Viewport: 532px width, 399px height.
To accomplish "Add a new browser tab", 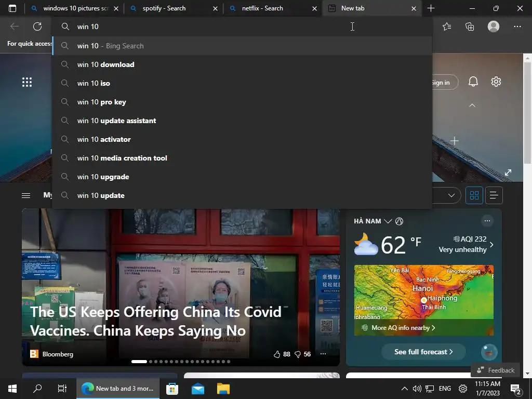I will coord(431,8).
